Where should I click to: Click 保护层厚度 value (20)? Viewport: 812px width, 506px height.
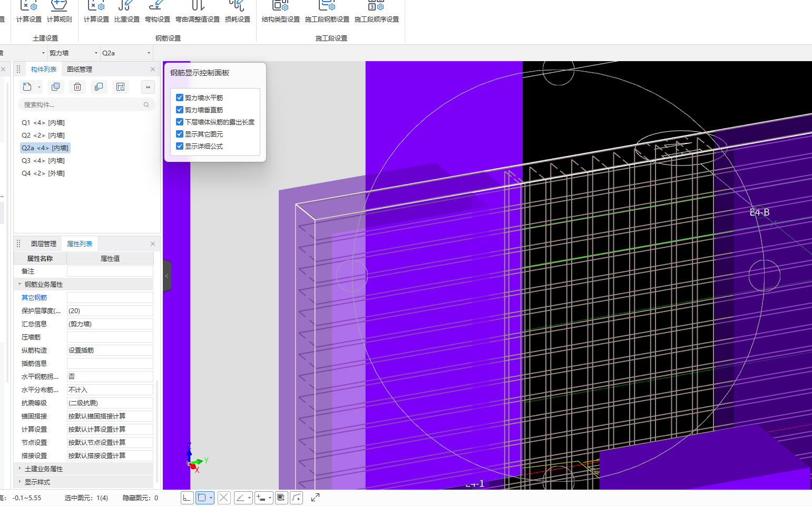click(x=110, y=310)
